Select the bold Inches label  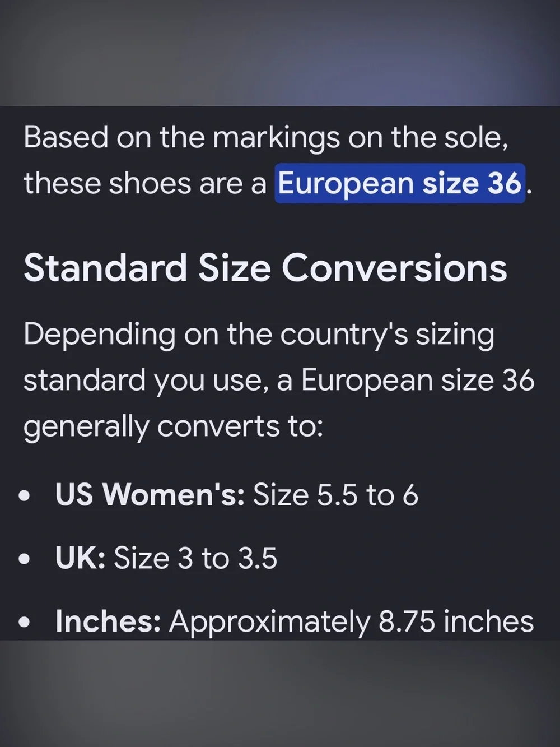point(108,621)
